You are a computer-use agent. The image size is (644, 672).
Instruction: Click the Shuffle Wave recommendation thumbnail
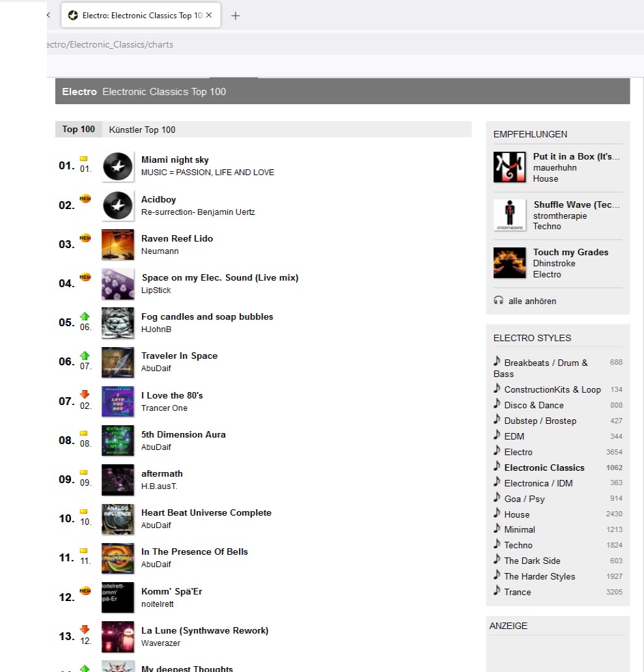(x=509, y=215)
